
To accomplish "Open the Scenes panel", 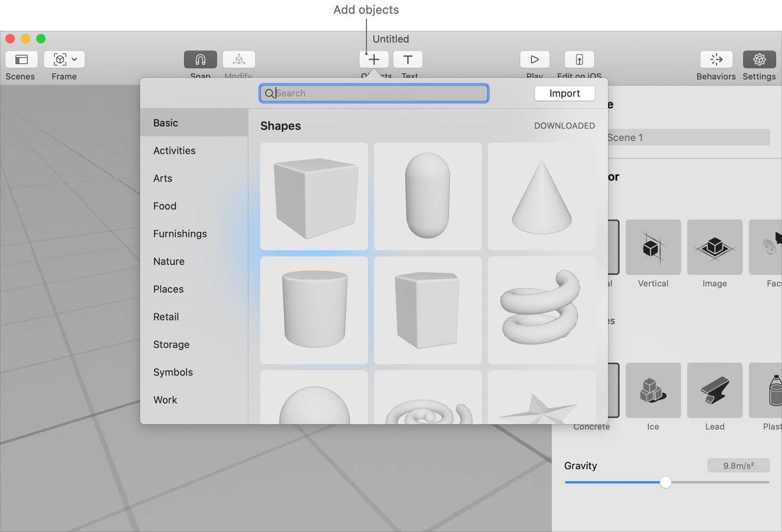I will (x=21, y=60).
